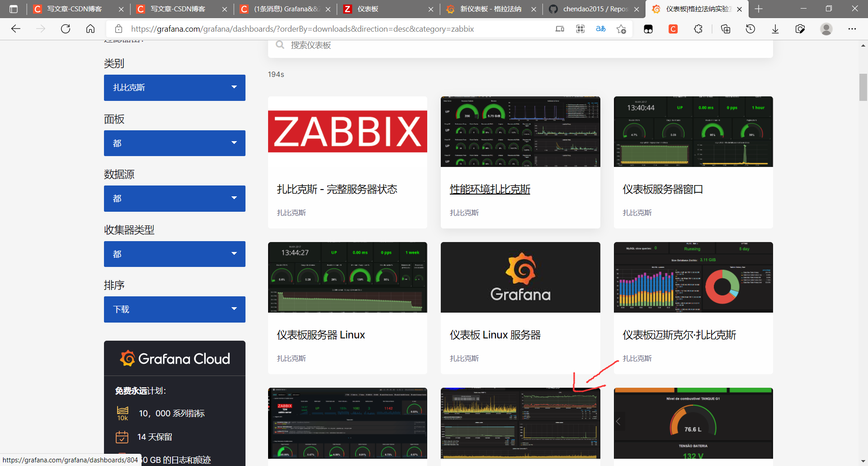The width and height of the screenshot is (868, 466).
Task: Change sorting via the 排序 dropdown
Action: point(175,309)
